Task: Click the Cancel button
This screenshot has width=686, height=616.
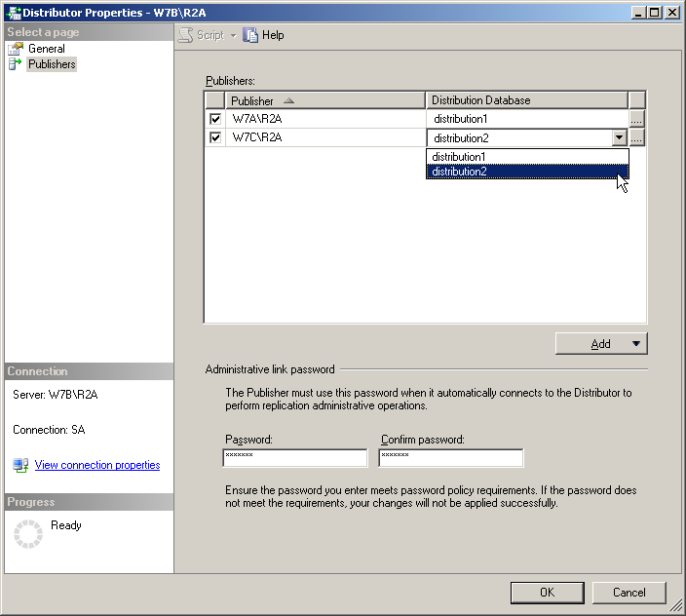Action: [x=629, y=593]
